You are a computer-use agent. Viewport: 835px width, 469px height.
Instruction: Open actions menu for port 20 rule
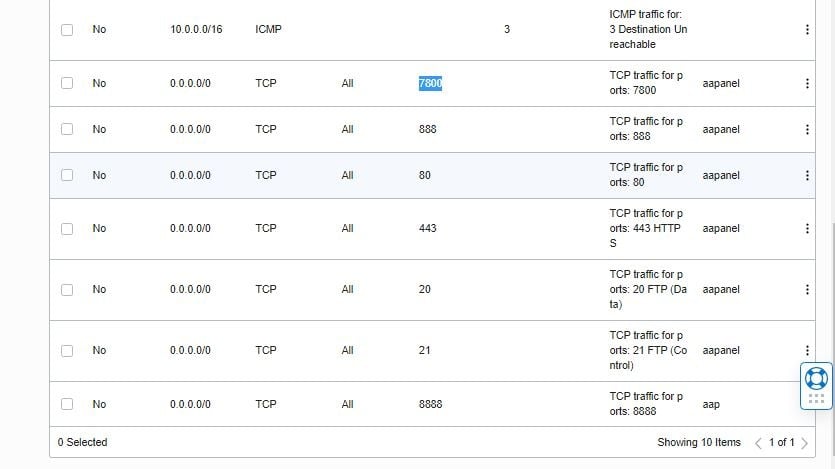[807, 289]
